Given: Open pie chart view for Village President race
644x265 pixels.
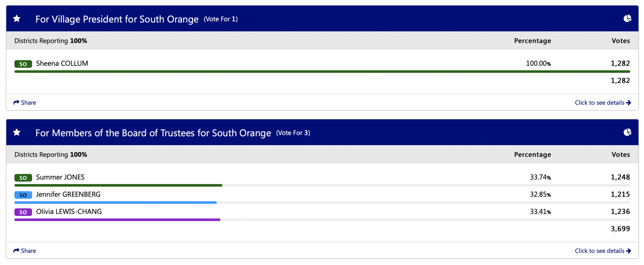Looking at the screenshot, I should [627, 19].
